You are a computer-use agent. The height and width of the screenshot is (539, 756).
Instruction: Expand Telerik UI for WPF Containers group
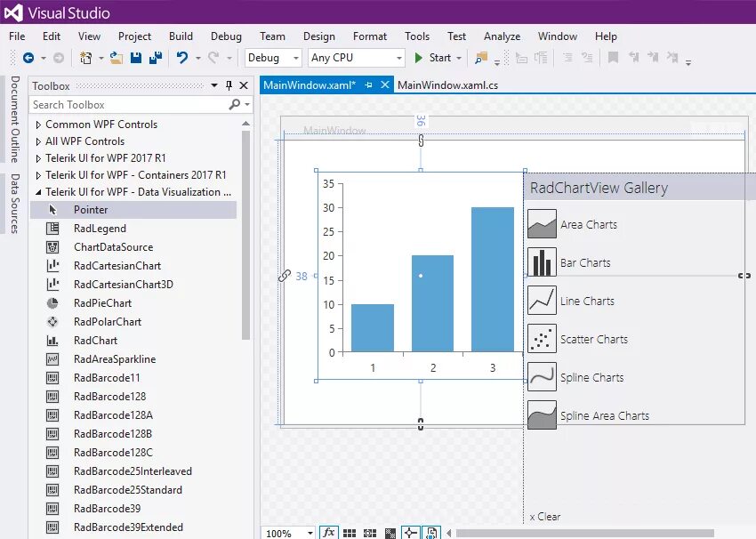click(x=38, y=175)
